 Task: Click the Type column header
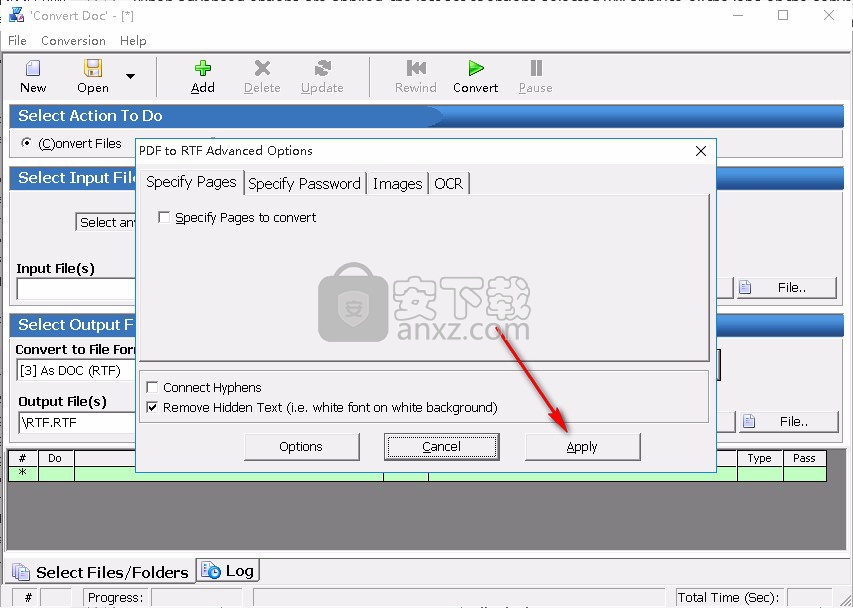(759, 458)
